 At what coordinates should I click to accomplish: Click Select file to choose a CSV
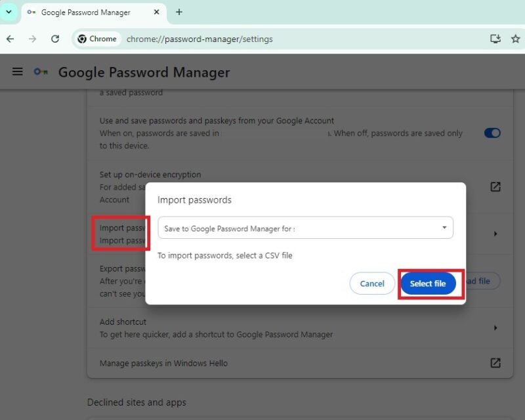click(429, 283)
